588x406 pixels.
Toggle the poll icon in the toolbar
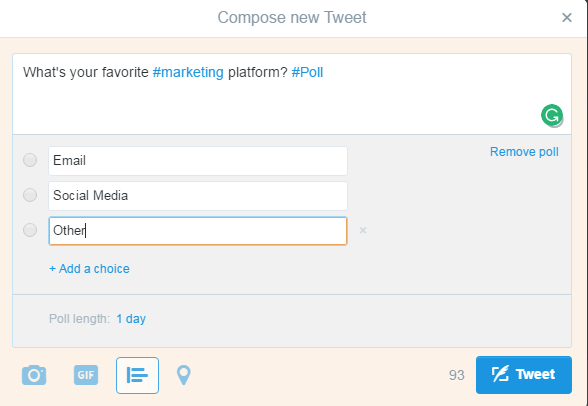(137, 375)
